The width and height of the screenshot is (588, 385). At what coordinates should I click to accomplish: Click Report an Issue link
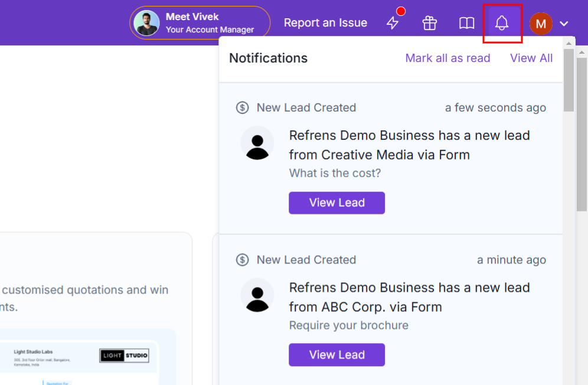coord(325,23)
